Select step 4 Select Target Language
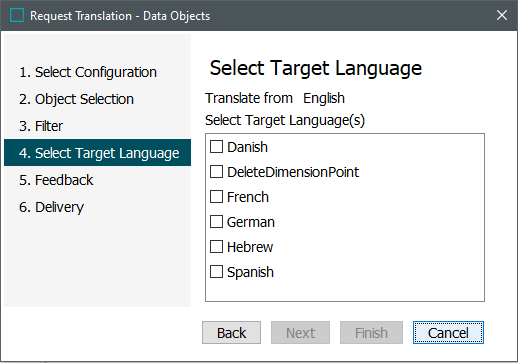 tap(97, 153)
